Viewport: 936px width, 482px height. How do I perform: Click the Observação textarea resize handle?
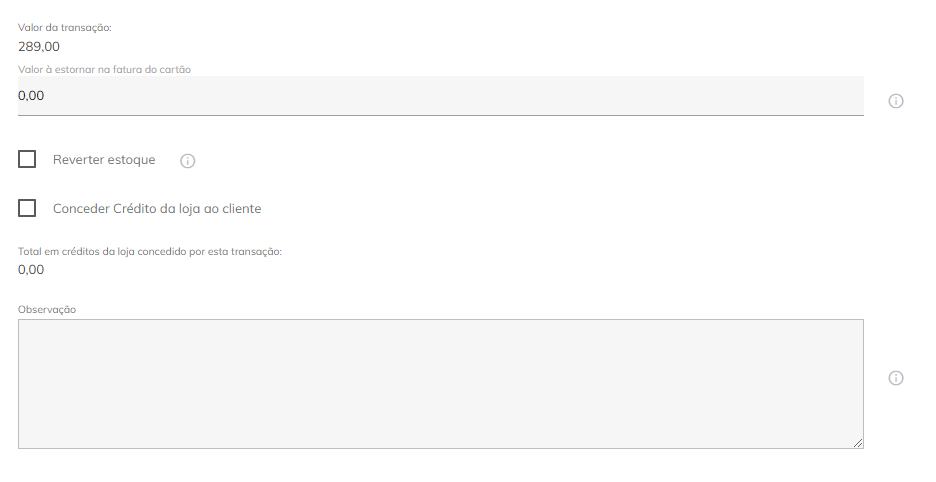point(858,443)
